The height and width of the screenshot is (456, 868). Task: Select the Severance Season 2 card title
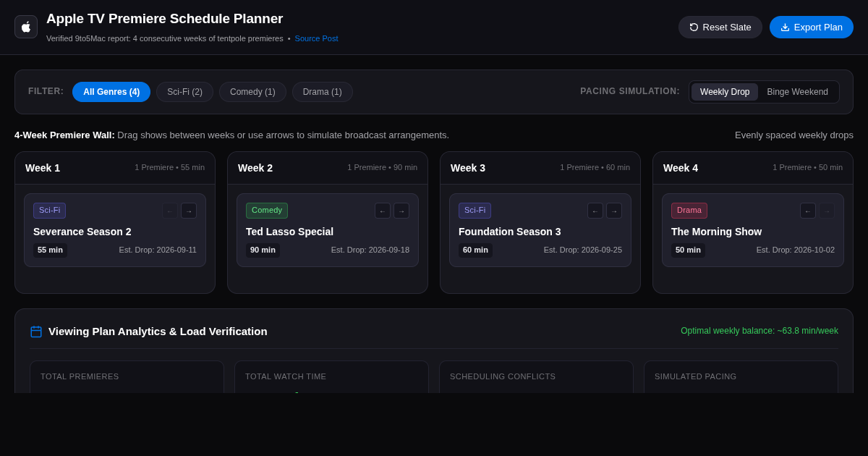[82, 232]
